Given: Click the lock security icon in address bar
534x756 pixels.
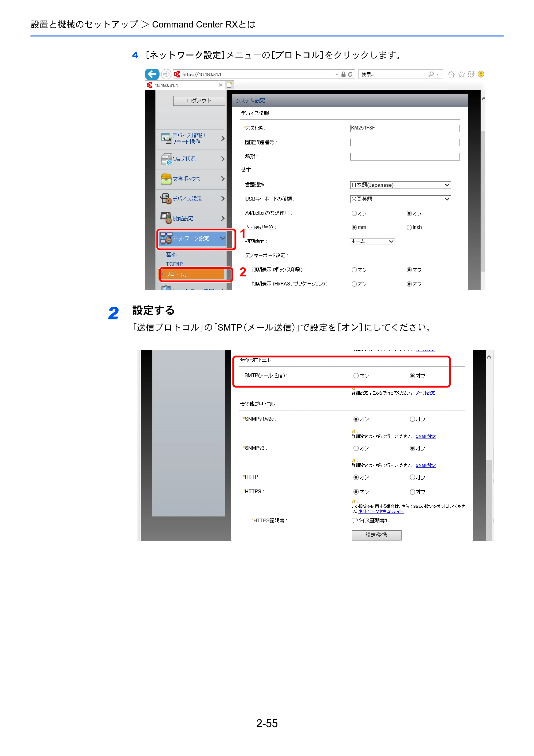Looking at the screenshot, I should (x=343, y=74).
